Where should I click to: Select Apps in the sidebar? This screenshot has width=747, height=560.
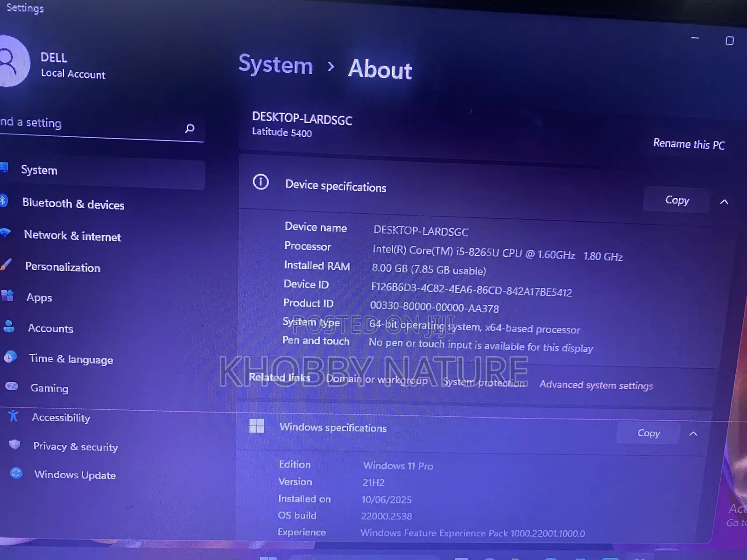click(39, 297)
